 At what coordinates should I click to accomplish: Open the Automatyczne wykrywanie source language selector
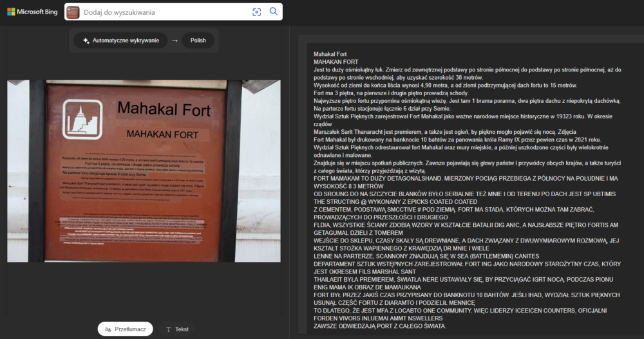120,41
